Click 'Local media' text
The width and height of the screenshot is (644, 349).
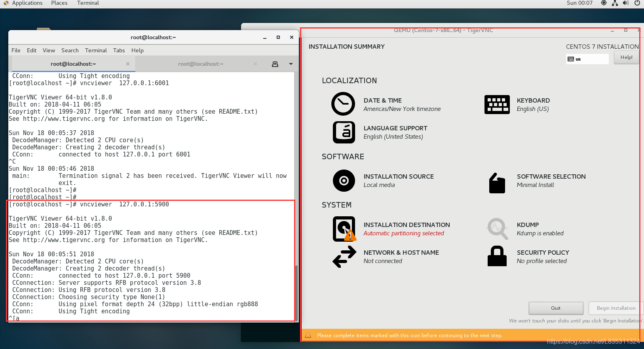click(x=379, y=185)
